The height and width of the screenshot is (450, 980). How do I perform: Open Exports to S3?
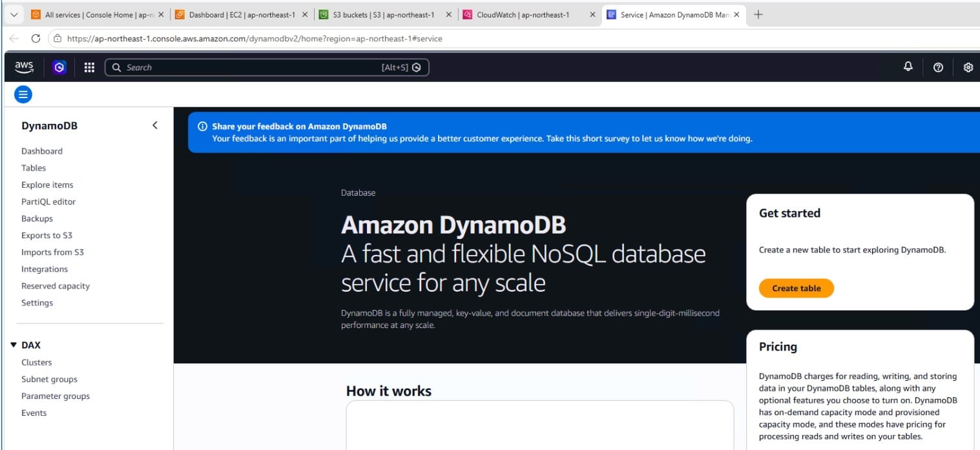47,235
